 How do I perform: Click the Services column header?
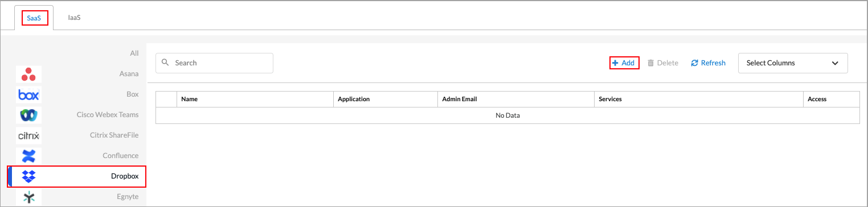[699, 99]
